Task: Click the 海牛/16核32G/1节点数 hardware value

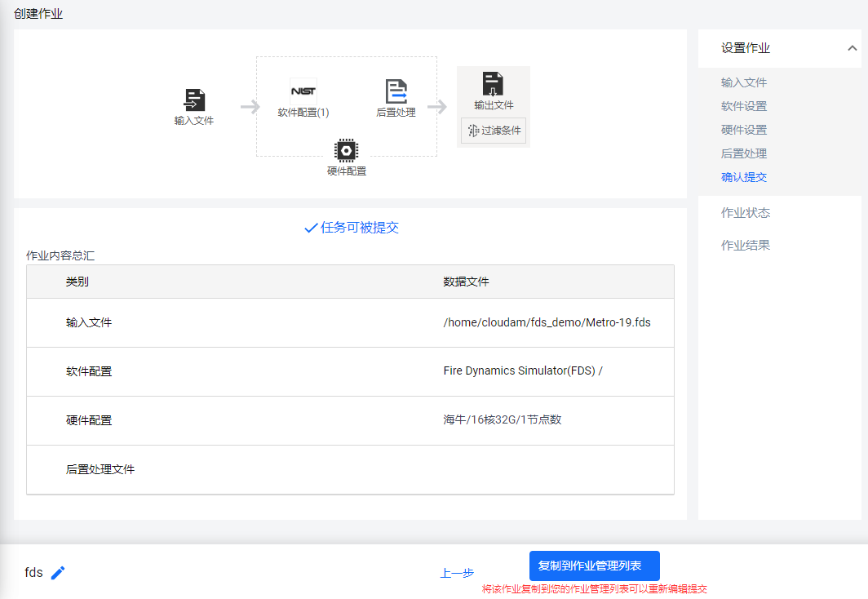Action: point(502,420)
